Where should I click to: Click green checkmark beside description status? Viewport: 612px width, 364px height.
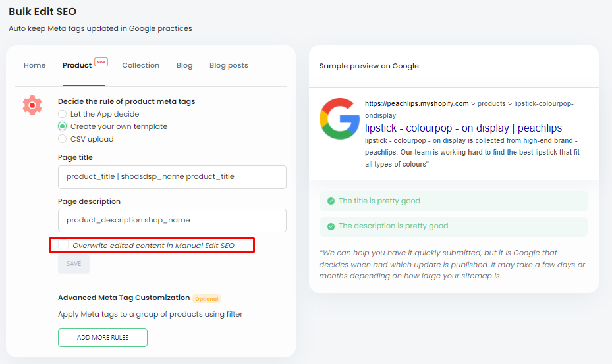331,226
